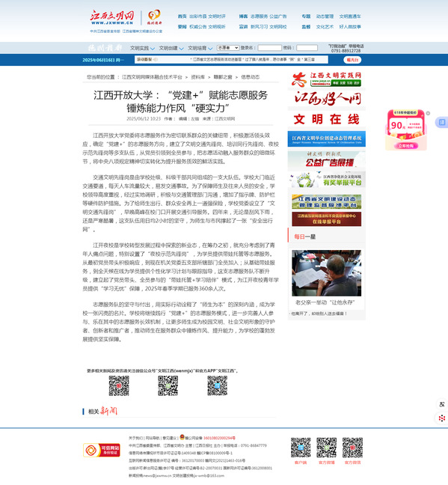The height and width of the screenshot is (485, 448).
Task: Click the 可信网站 verification badge
Action: 102,450
